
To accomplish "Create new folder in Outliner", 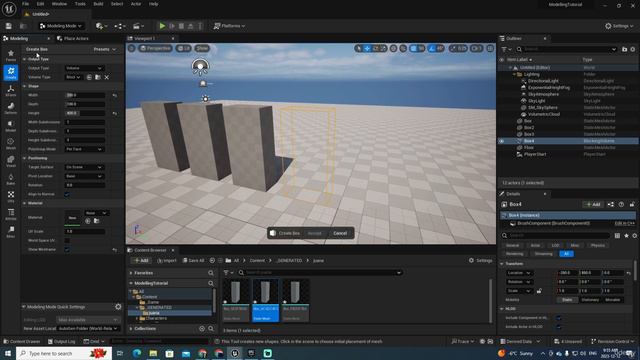I will pos(624,49).
